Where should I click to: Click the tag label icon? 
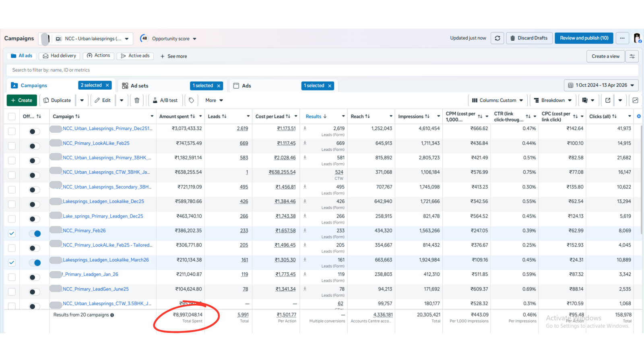(192, 100)
